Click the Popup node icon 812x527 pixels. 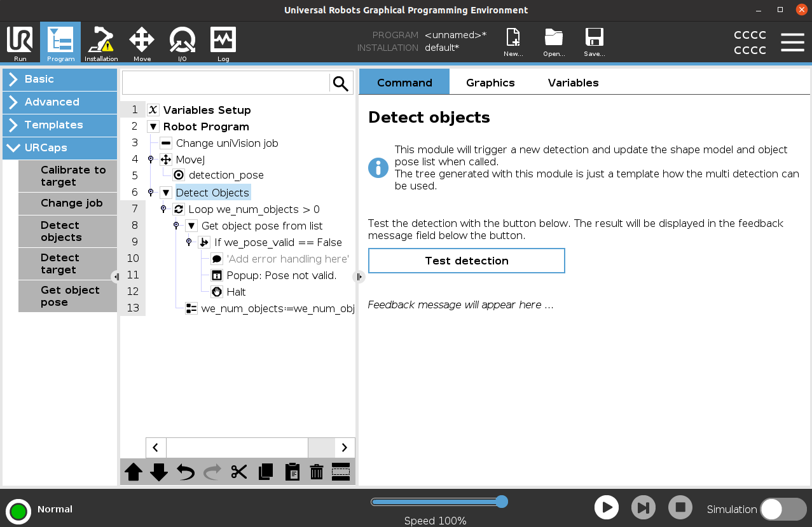[x=217, y=275]
